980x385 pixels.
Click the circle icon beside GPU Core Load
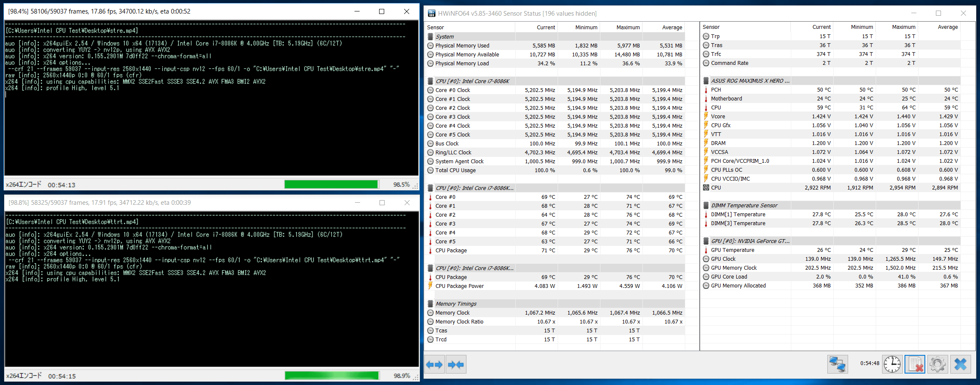(x=706, y=276)
